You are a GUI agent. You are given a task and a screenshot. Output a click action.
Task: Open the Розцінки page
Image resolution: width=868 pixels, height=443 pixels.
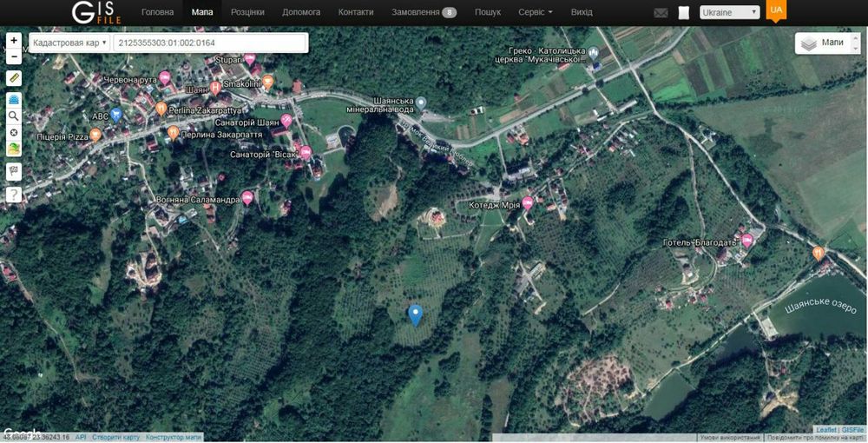[247, 12]
